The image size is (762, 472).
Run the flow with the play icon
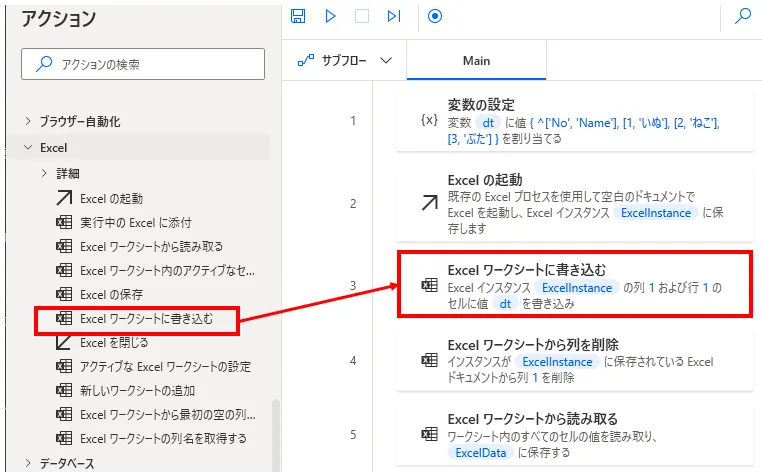tap(330, 16)
